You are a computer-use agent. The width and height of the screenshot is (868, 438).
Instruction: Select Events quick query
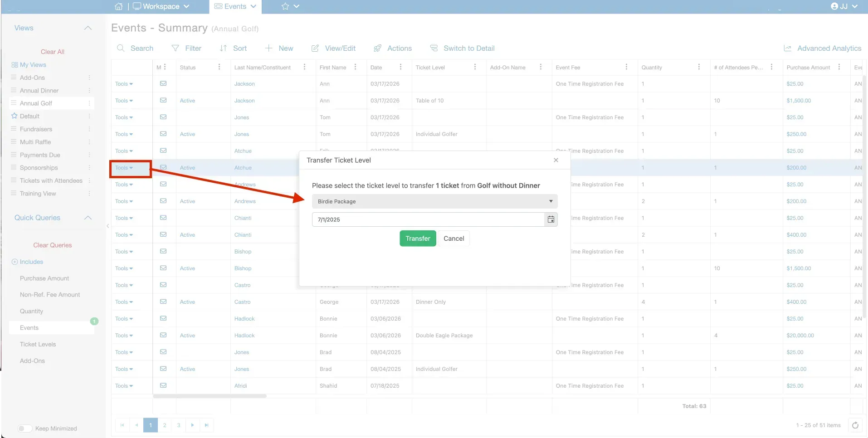tap(29, 328)
